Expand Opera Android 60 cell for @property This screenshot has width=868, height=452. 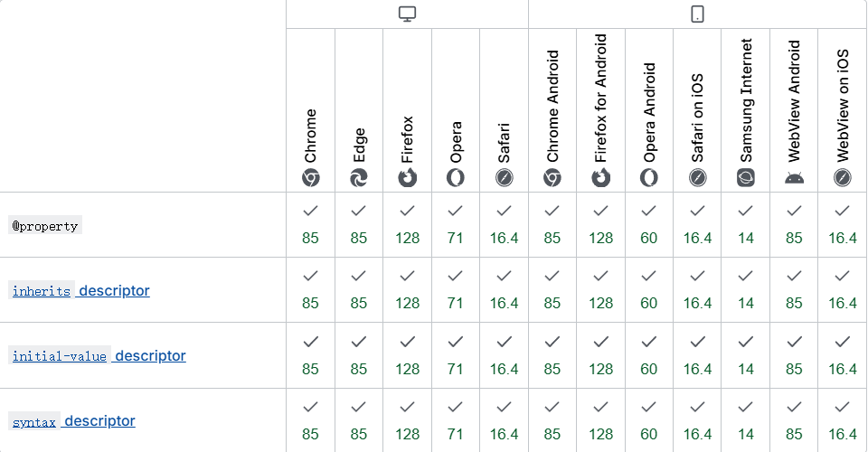(x=649, y=225)
